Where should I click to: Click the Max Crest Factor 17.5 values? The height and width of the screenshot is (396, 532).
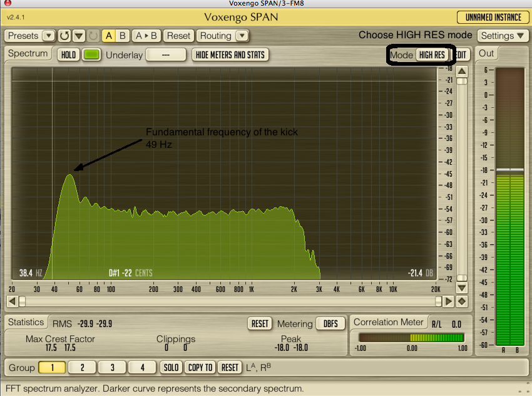[x=60, y=348]
